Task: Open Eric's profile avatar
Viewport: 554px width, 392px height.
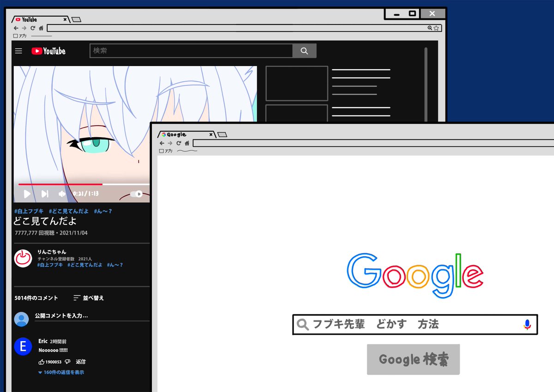Action: tap(23, 346)
